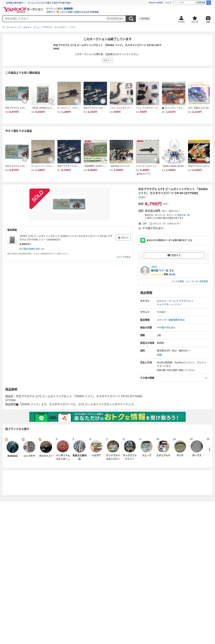215x644 pixels.
Task: Open the 送料 詳細 link in 商品情報
Action: 159,355
